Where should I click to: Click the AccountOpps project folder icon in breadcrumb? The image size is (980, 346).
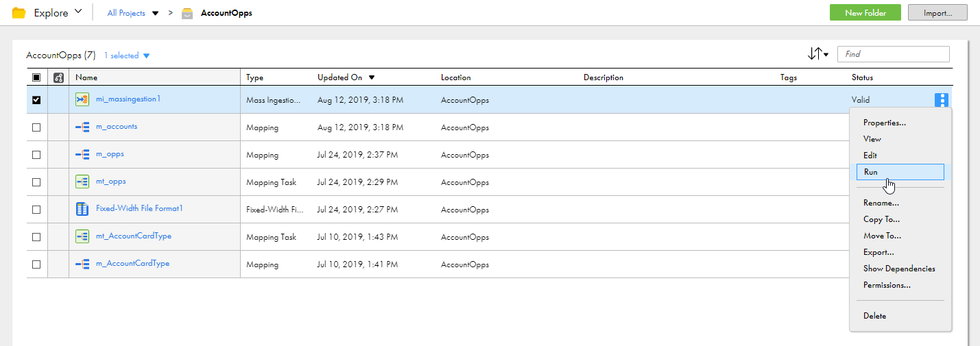tap(187, 13)
